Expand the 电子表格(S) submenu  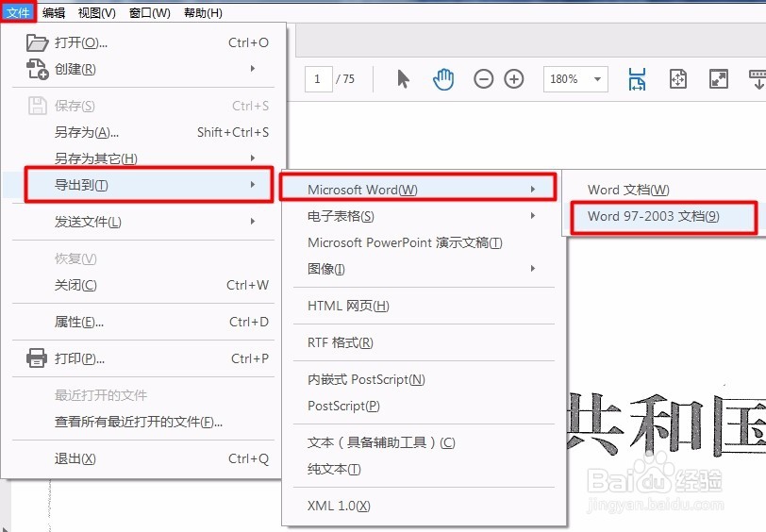click(425, 216)
